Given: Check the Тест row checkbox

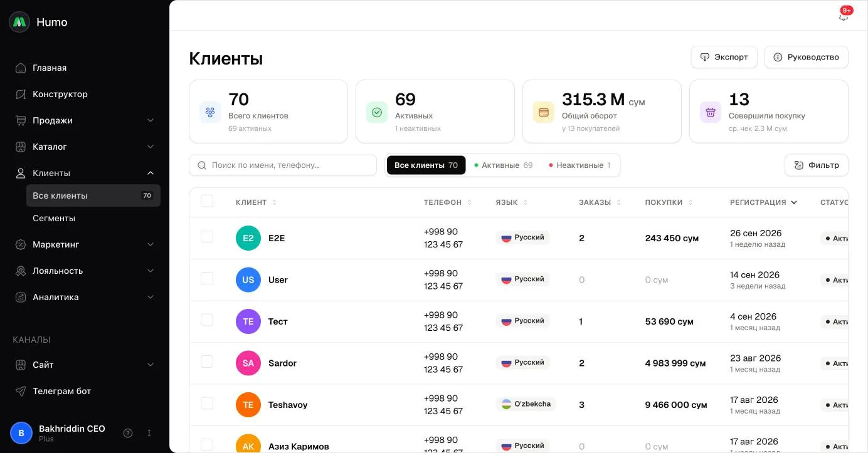Looking at the screenshot, I should (207, 320).
